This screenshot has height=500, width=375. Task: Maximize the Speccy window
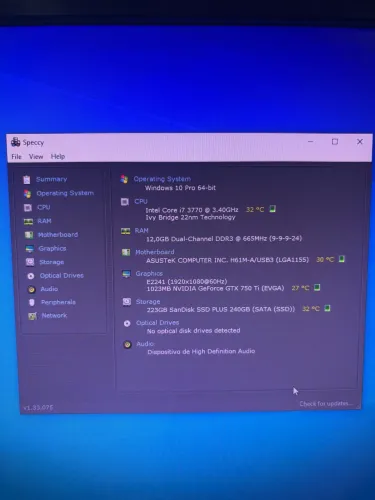click(x=335, y=142)
